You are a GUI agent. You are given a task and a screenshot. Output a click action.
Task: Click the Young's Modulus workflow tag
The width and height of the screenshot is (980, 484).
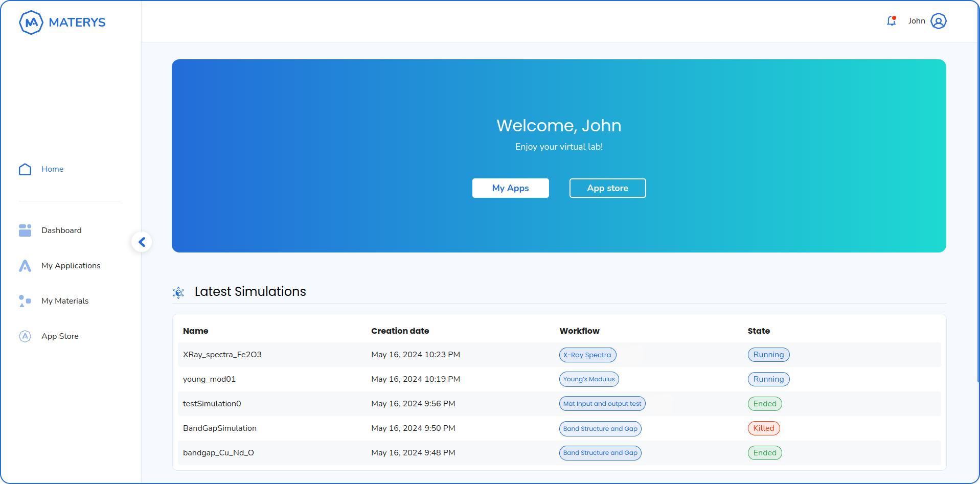point(588,379)
